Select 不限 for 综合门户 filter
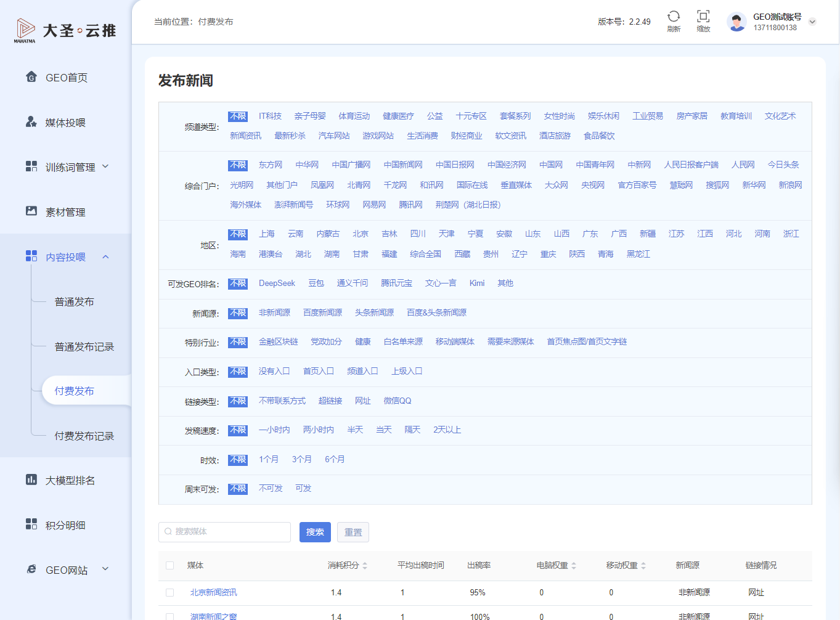Viewport: 840px width, 620px height. [x=238, y=165]
